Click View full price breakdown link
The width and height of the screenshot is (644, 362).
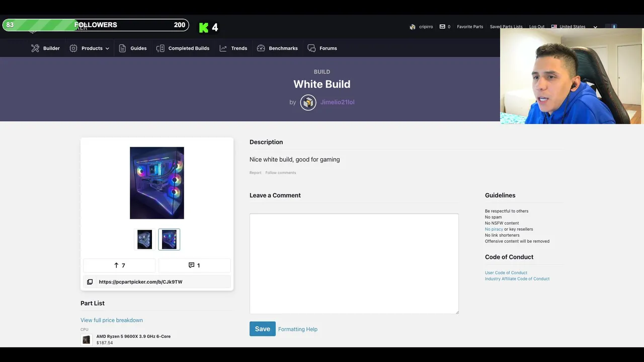(112, 320)
